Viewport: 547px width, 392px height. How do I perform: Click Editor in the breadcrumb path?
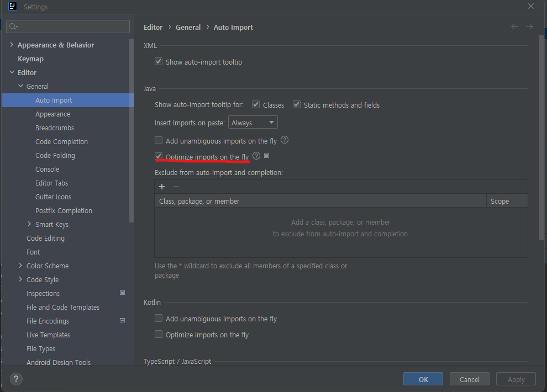[153, 27]
